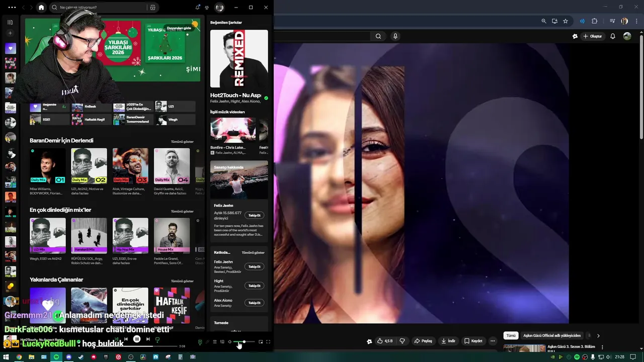
Task: Adjust the Spotify volume slider
Action: [245, 342]
